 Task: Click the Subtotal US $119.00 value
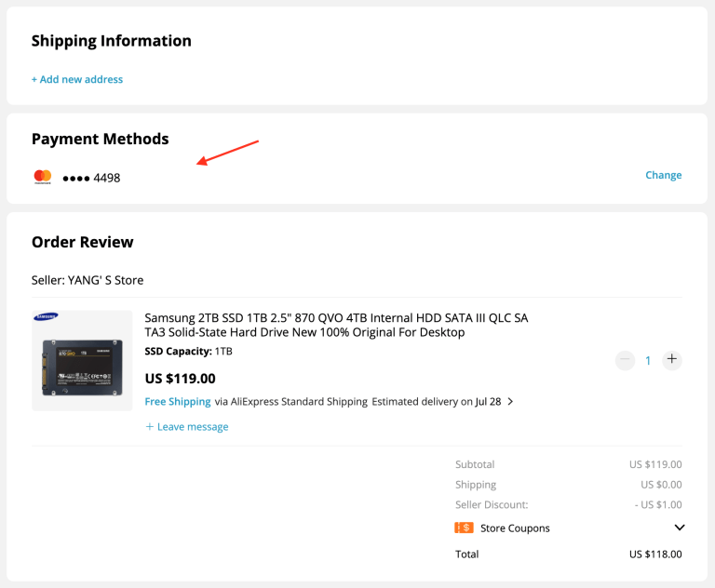point(655,464)
